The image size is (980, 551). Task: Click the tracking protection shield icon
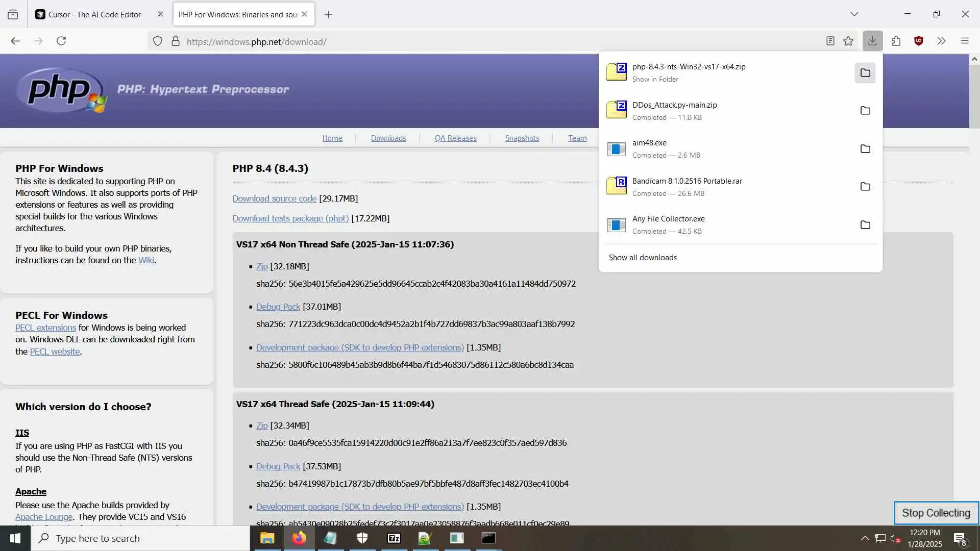[158, 41]
